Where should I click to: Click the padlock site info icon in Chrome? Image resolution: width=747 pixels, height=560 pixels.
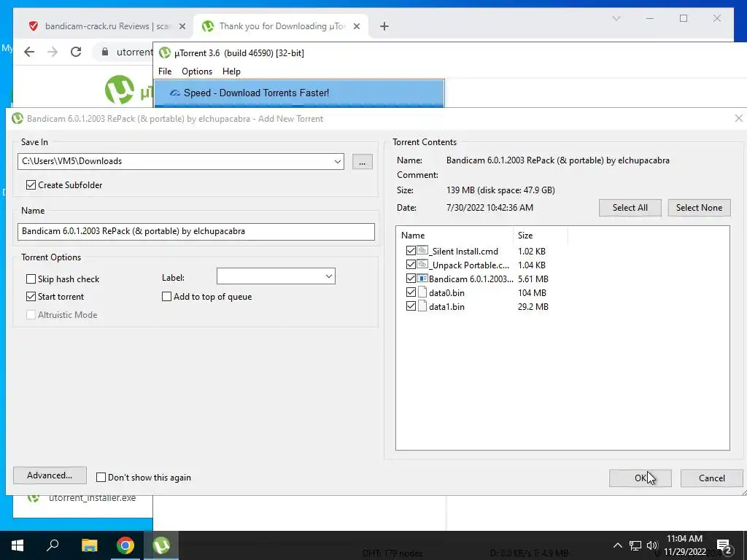[105, 52]
